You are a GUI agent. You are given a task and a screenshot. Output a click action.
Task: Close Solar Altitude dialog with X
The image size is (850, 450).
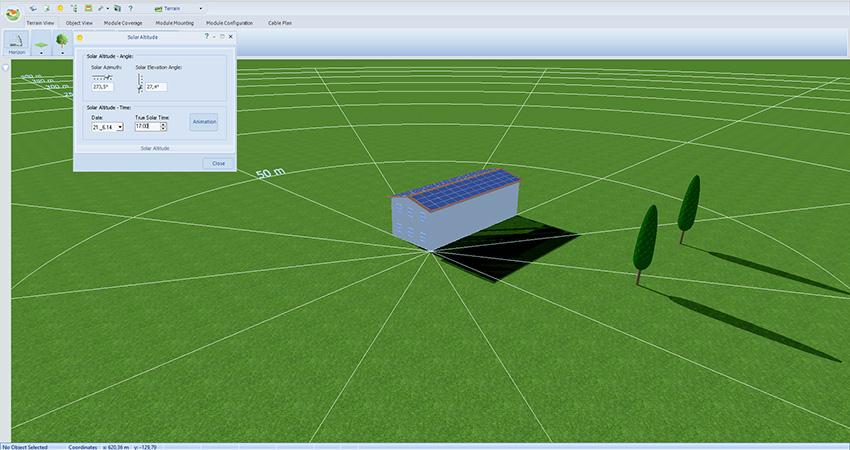click(x=230, y=36)
